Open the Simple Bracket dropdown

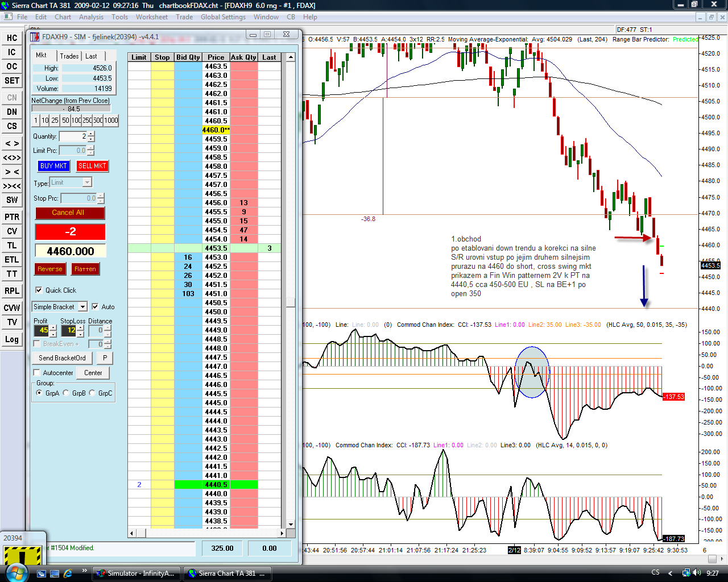click(x=82, y=307)
